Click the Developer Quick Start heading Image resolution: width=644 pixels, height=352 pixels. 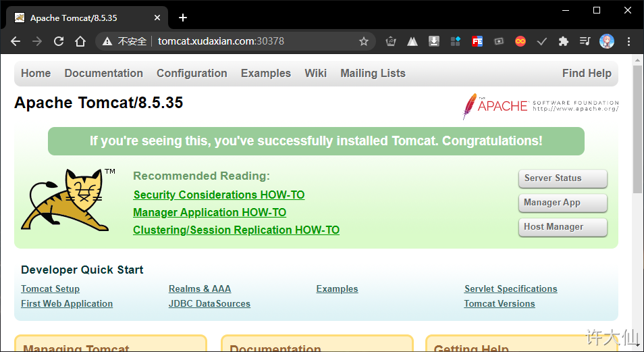pos(82,270)
